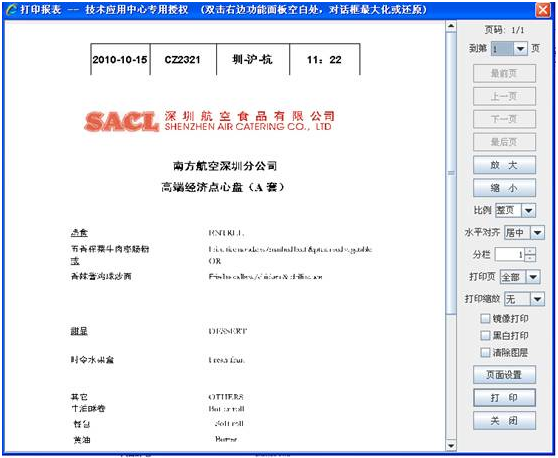Close the dialog with the red X button
This screenshot has width=558, height=458.
[x=543, y=10]
